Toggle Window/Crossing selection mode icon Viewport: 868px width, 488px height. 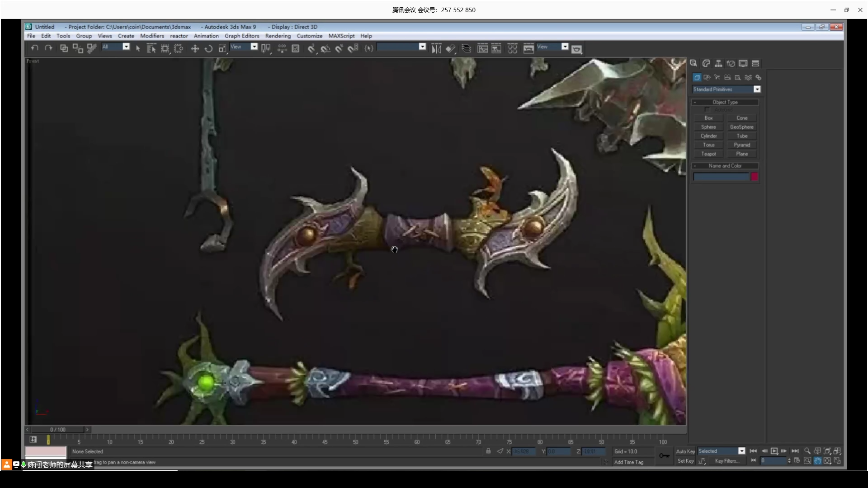pyautogui.click(x=179, y=48)
